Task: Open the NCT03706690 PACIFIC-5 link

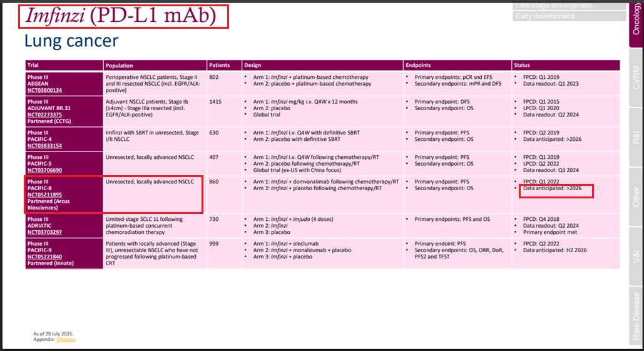Action: click(44, 170)
